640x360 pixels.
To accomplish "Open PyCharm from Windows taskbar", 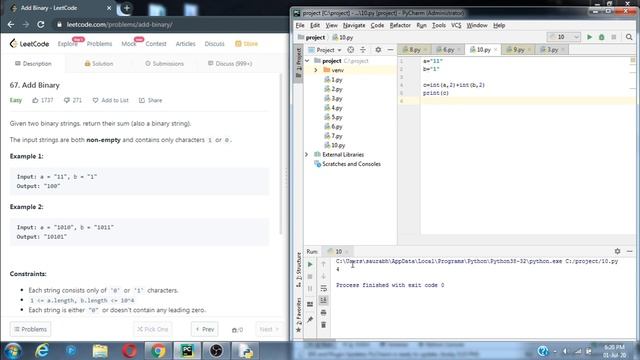I will (x=187, y=351).
